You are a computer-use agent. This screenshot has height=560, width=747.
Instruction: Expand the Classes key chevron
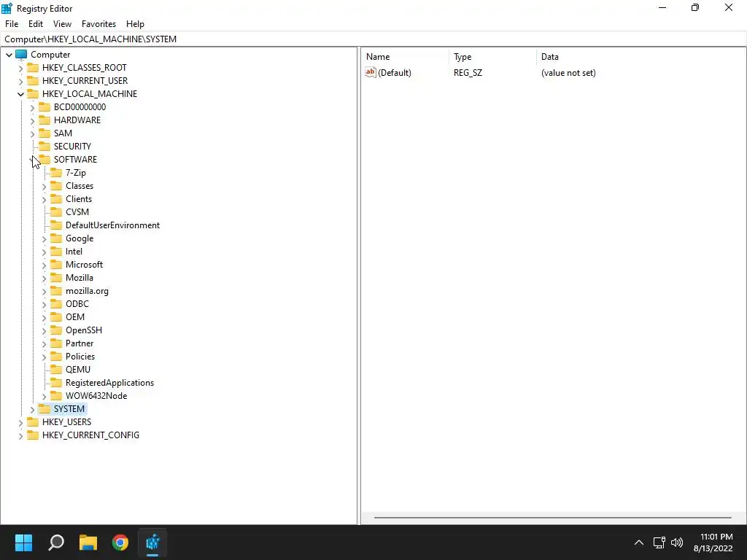coord(44,186)
